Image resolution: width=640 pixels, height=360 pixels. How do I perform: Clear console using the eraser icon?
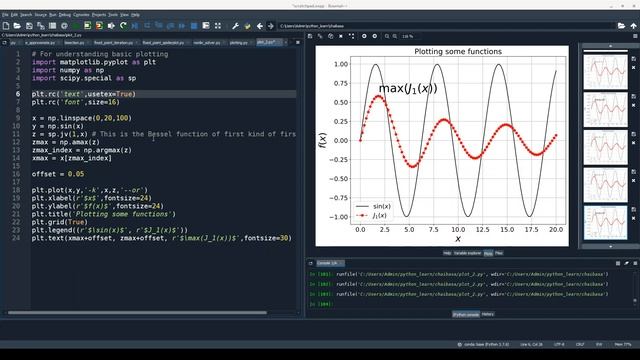click(627, 263)
